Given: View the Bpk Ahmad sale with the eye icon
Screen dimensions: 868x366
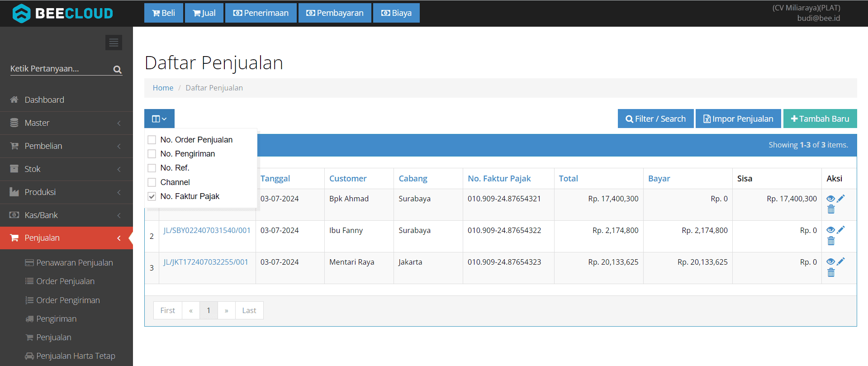Looking at the screenshot, I should click(830, 199).
